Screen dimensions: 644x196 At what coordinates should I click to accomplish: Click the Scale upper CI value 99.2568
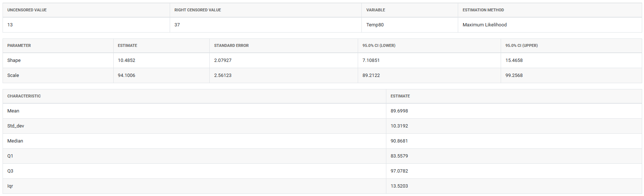click(514, 75)
